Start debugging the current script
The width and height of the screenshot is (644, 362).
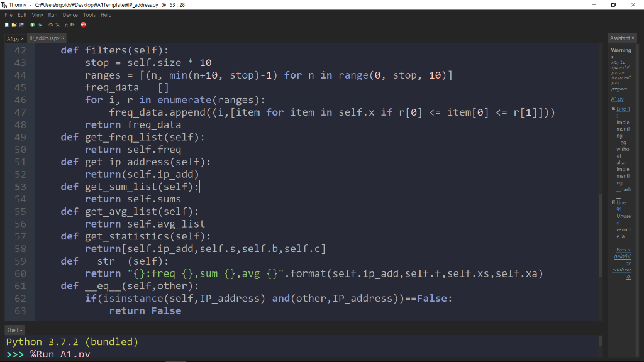[x=40, y=25]
